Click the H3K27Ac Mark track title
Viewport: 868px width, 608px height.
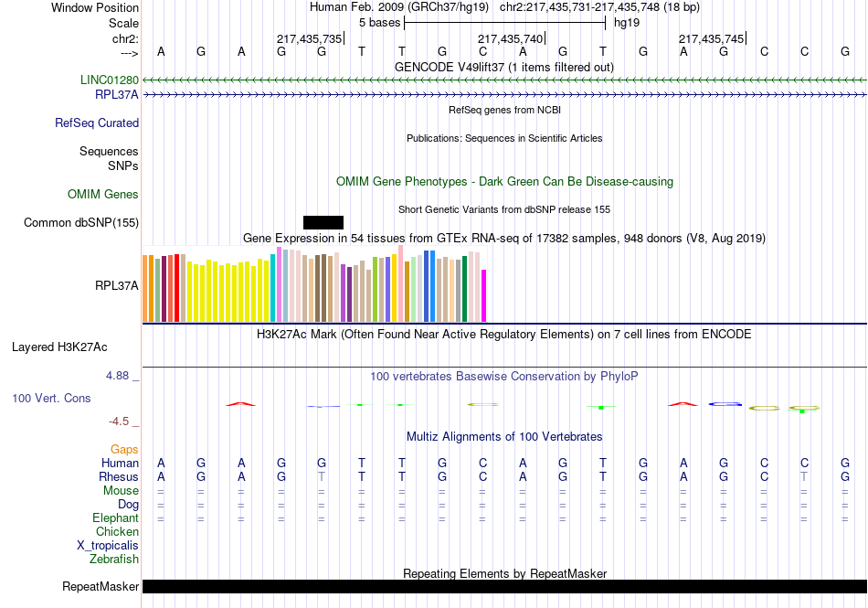[x=504, y=334]
